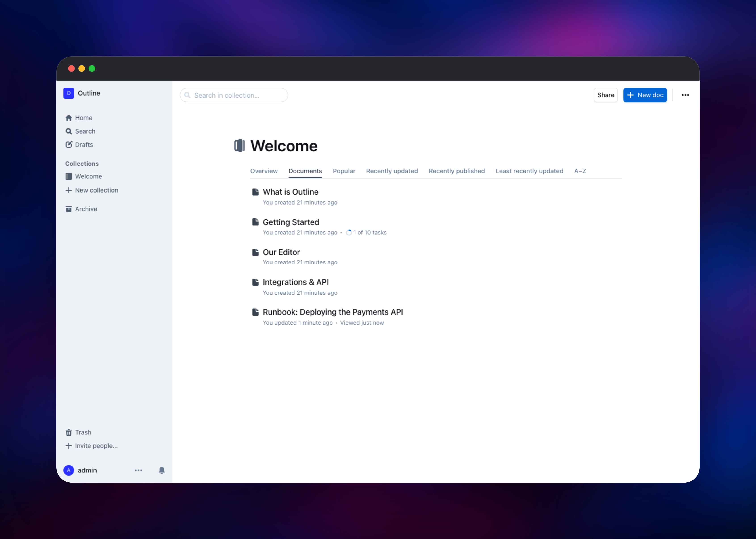Click 'Viewed just now' text
Viewport: 756px width, 539px height.
coord(362,323)
